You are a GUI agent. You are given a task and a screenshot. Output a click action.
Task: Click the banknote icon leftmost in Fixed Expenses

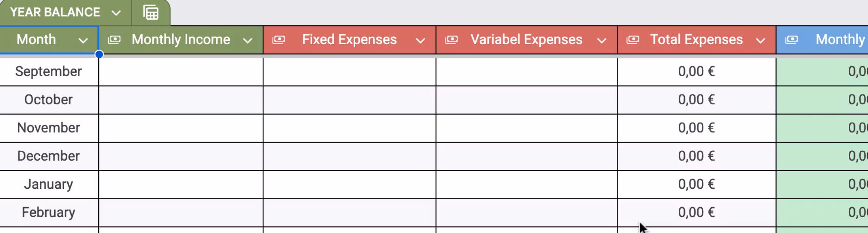(x=279, y=40)
